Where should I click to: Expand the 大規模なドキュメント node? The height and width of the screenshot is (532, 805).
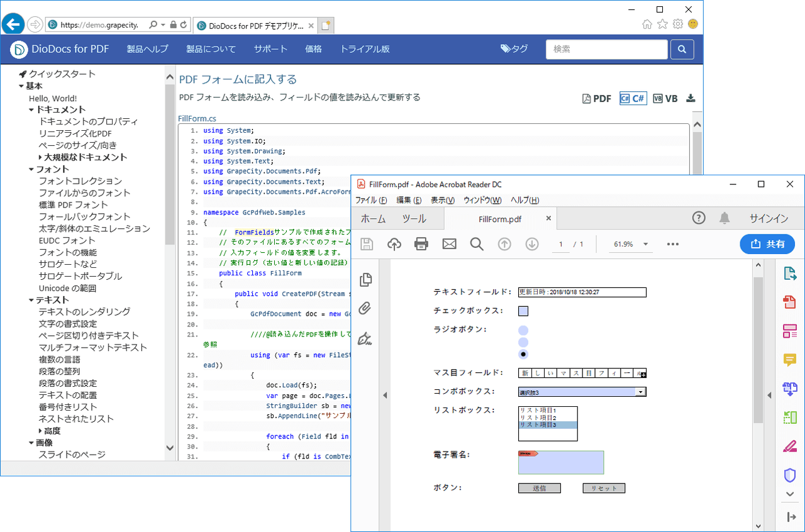[x=41, y=157]
